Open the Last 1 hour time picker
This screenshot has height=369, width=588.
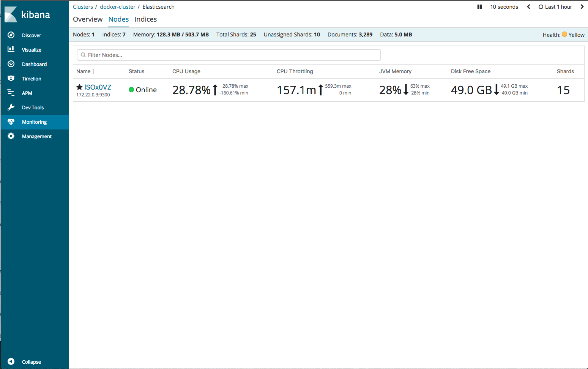pyautogui.click(x=555, y=6)
